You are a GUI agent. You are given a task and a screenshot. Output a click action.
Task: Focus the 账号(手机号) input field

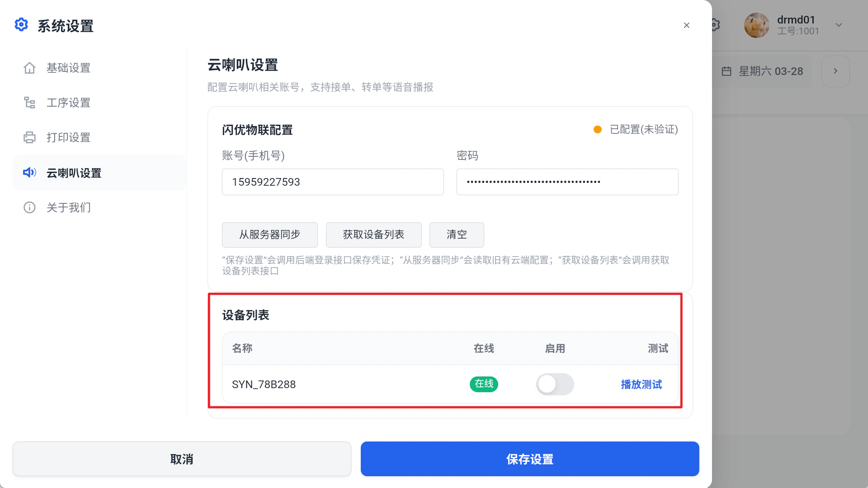[x=333, y=182]
